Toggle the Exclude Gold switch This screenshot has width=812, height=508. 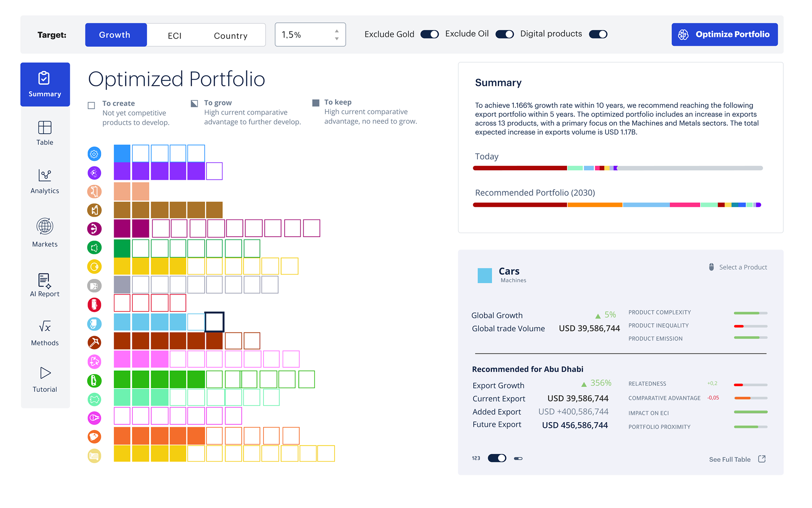[x=429, y=34]
